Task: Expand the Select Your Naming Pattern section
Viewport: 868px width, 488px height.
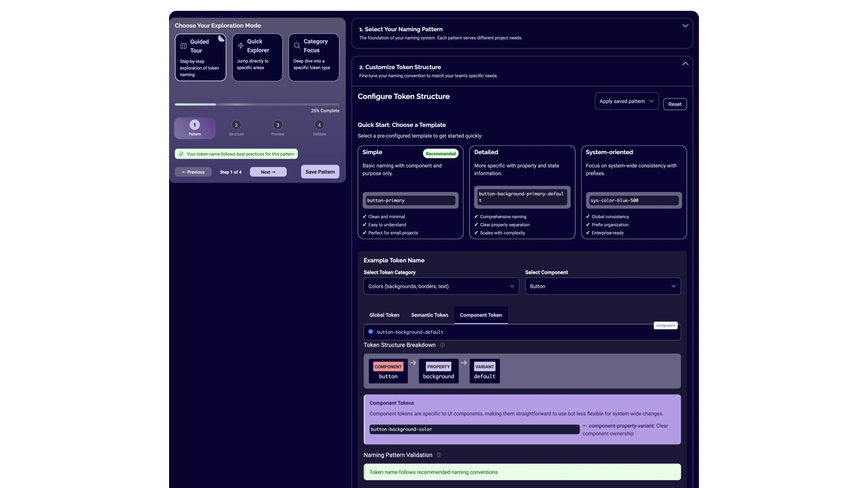Action: (685, 26)
